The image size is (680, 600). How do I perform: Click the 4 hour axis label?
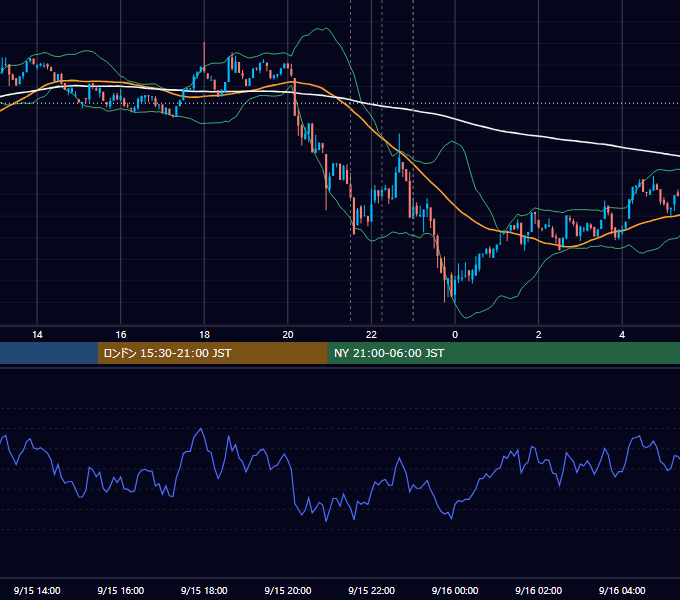coord(622,335)
